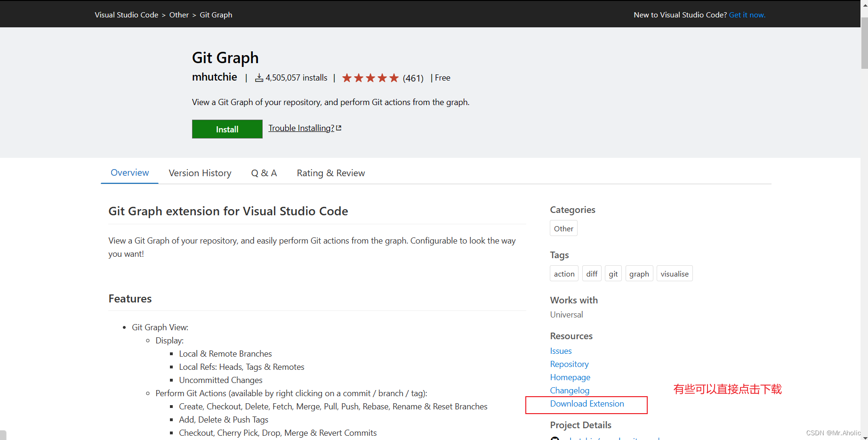Image resolution: width=868 pixels, height=440 pixels.
Task: Click the Project Details heading
Action: pos(580,425)
